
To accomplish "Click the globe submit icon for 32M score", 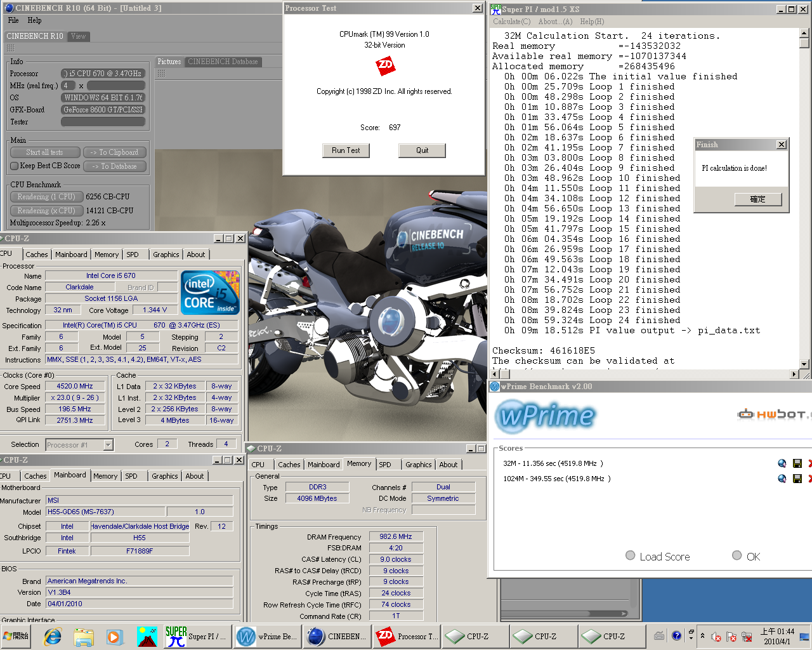I will pos(782,463).
